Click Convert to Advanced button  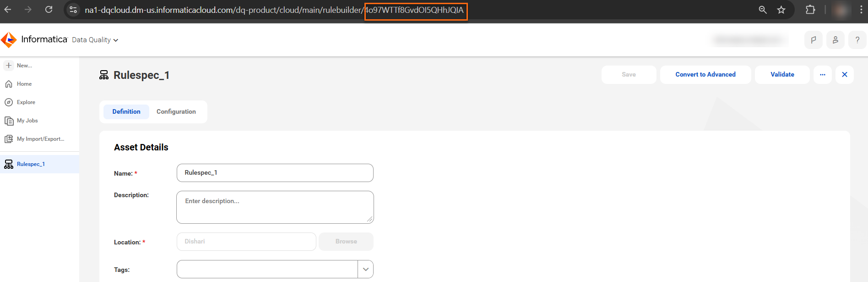[x=705, y=74]
